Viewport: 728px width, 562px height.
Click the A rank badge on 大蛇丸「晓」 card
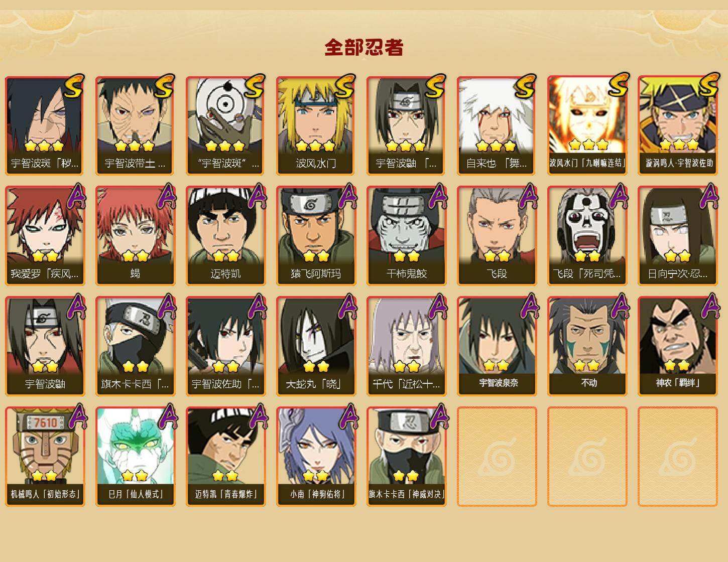point(346,306)
